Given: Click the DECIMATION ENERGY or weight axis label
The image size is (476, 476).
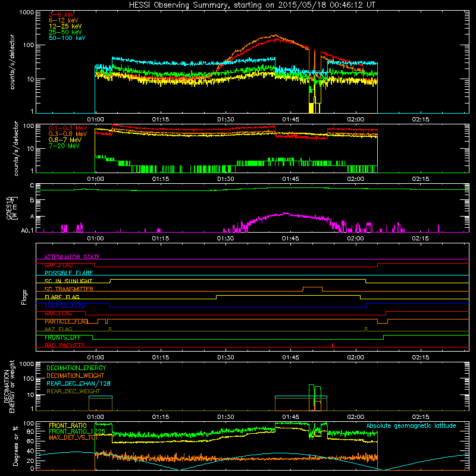Looking at the screenshot, I should tap(9, 387).
